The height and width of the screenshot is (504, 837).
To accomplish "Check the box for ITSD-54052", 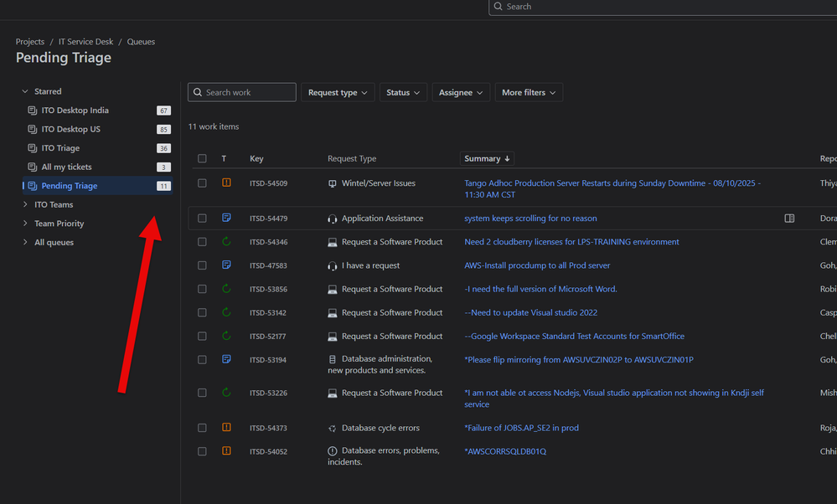I will click(202, 451).
